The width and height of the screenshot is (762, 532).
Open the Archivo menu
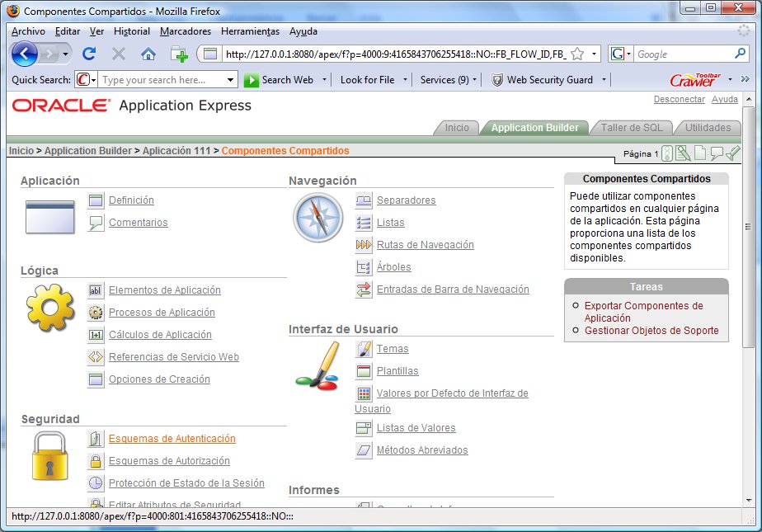pos(28,31)
